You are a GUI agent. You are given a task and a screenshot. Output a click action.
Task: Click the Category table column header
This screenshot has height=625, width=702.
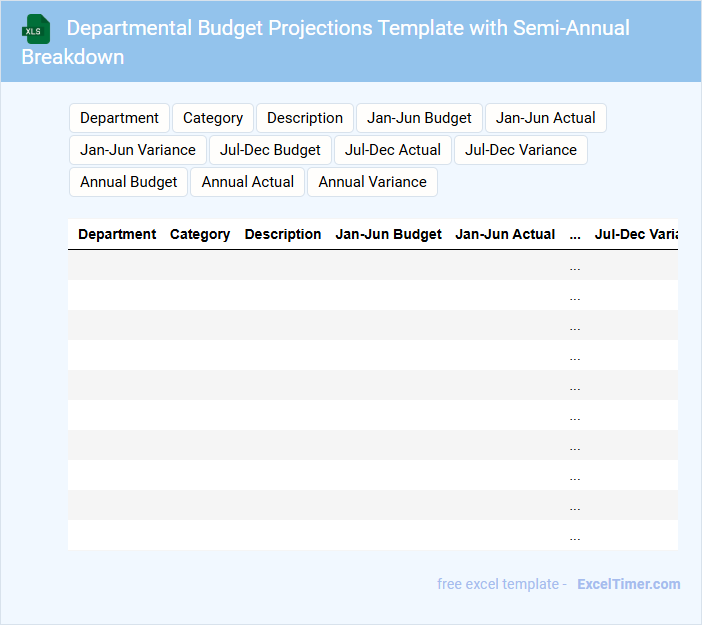[x=200, y=234]
